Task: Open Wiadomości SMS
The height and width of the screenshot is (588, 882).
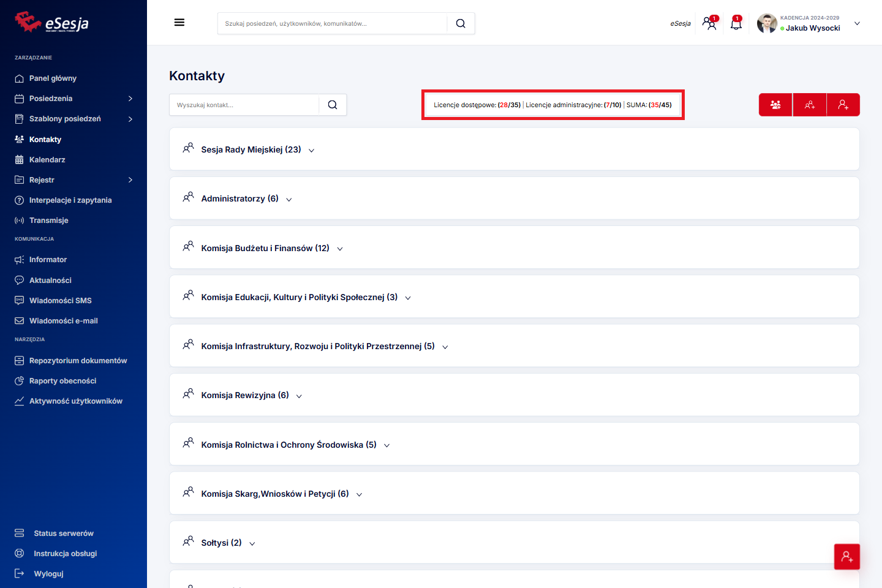Action: 61,301
